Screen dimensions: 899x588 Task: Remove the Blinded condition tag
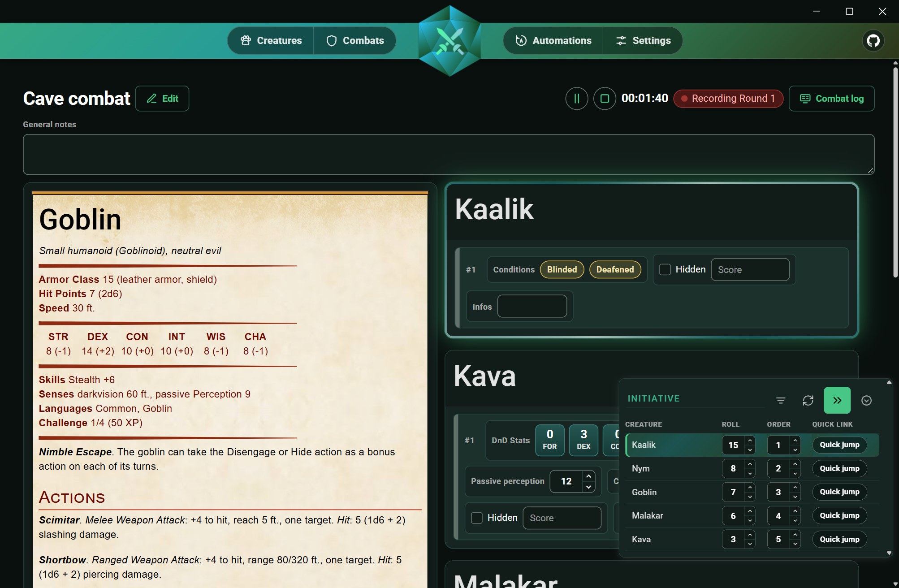click(x=562, y=270)
